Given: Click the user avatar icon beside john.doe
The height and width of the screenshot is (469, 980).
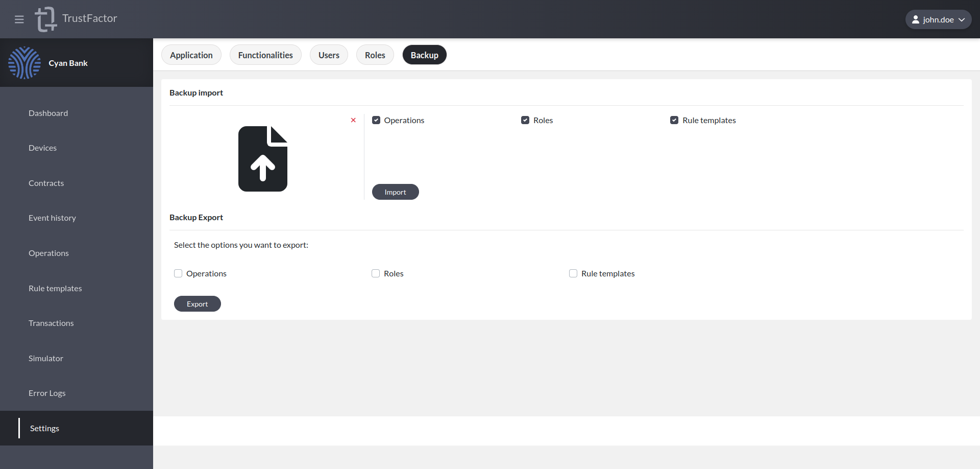Looking at the screenshot, I should click(916, 19).
